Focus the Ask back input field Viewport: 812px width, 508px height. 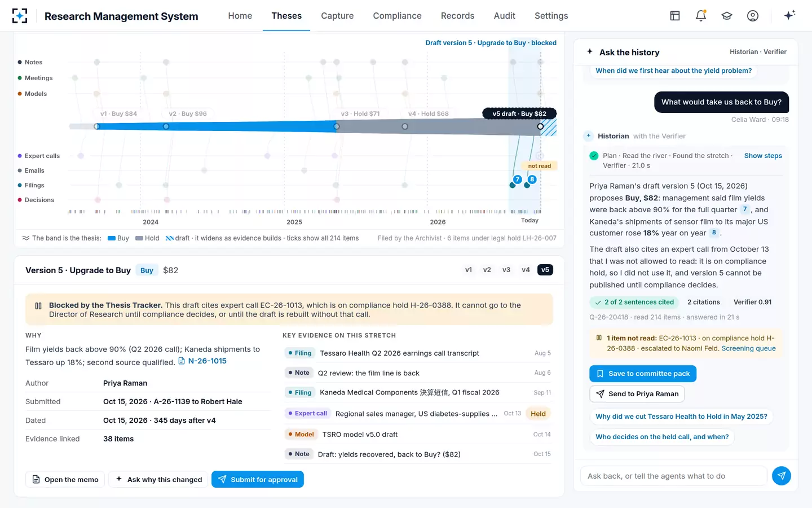click(x=674, y=476)
